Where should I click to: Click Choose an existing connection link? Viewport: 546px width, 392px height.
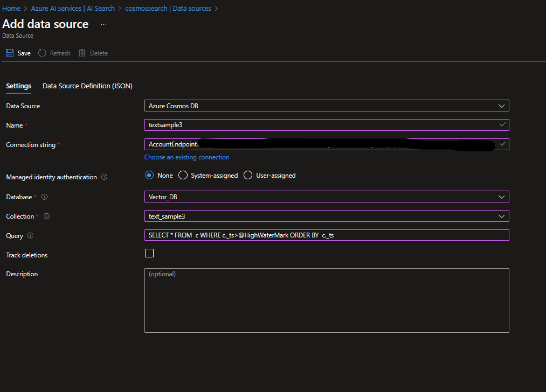point(186,157)
